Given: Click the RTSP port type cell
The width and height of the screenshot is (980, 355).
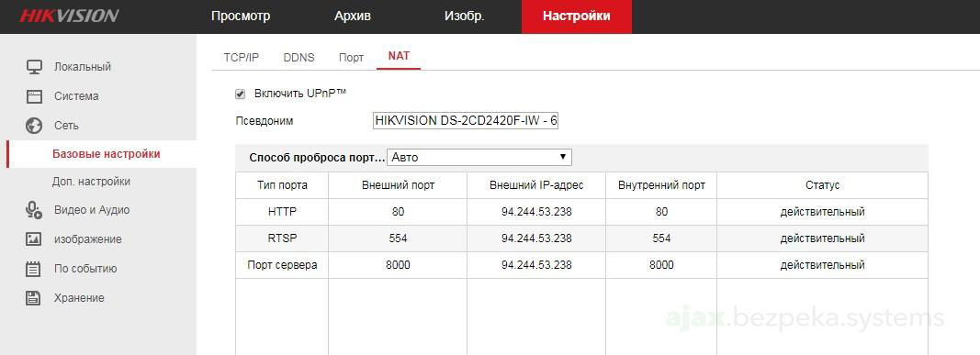Looking at the screenshot, I should pos(283,239).
